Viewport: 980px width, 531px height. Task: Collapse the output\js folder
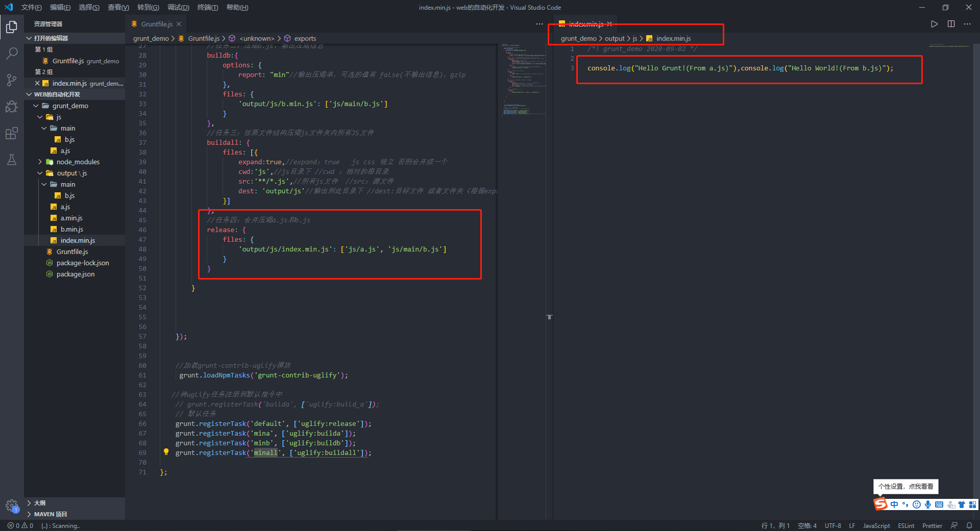coord(75,173)
